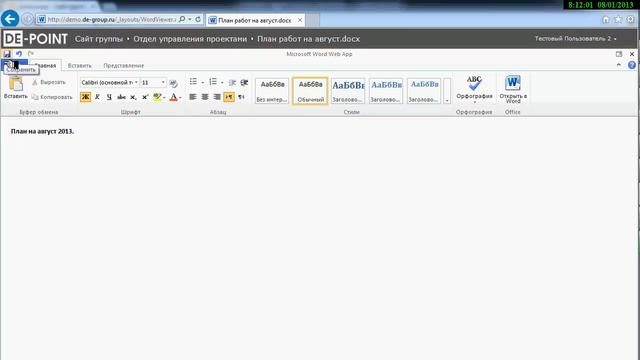Switch to the Представление ribbon tab
The width and height of the screenshot is (640, 360).
point(124,65)
